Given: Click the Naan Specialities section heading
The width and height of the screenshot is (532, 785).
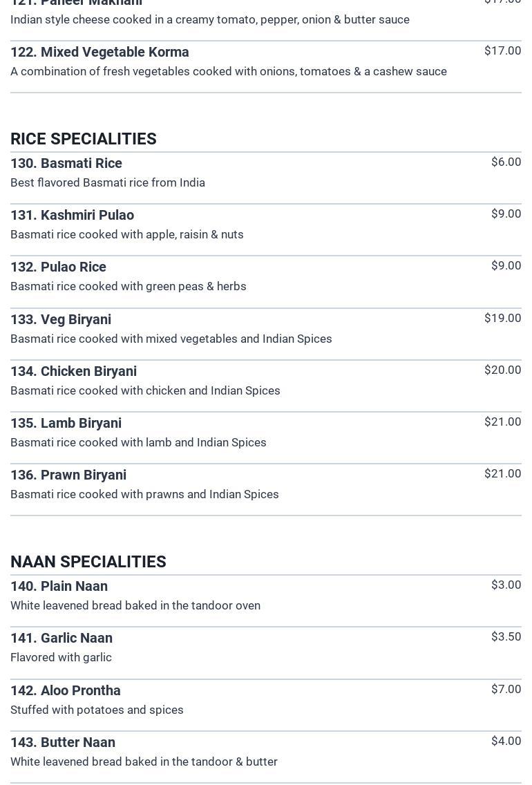Looking at the screenshot, I should pos(88,562).
